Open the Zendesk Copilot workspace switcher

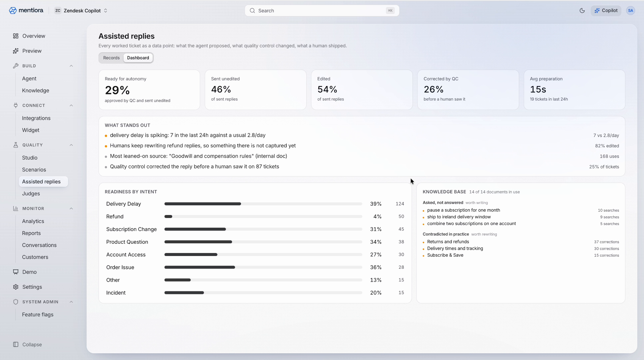[81, 11]
